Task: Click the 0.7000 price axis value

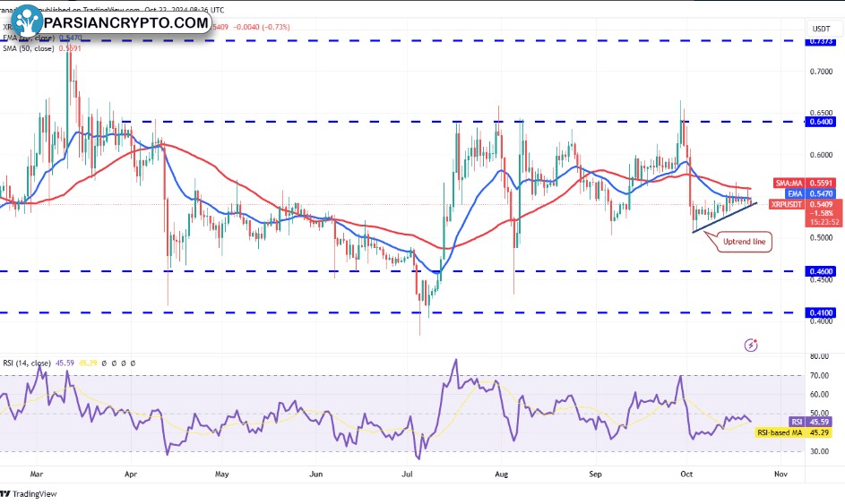Action: click(x=822, y=72)
